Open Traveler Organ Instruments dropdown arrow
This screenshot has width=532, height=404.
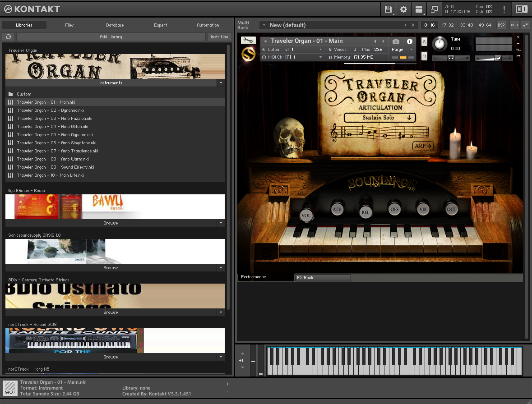pyautogui.click(x=221, y=83)
